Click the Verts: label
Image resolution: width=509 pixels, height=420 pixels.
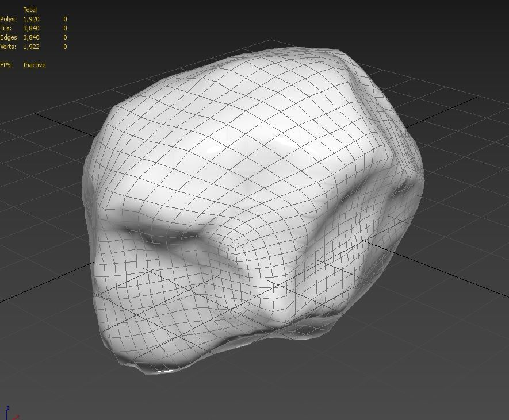point(8,47)
